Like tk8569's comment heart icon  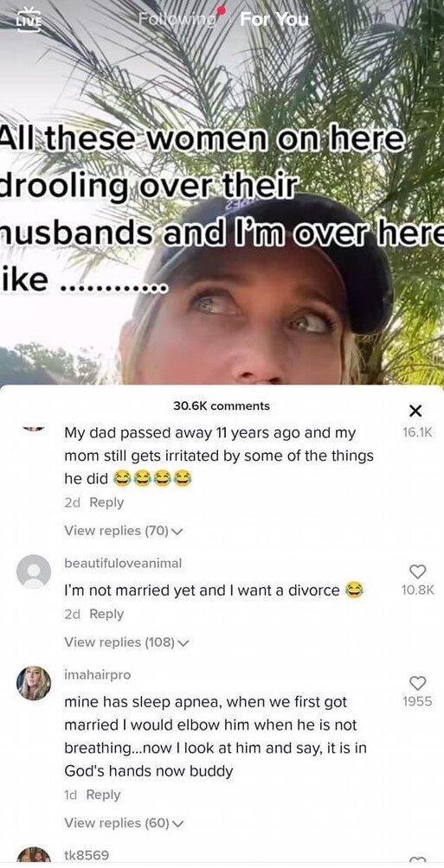pyautogui.click(x=417, y=858)
